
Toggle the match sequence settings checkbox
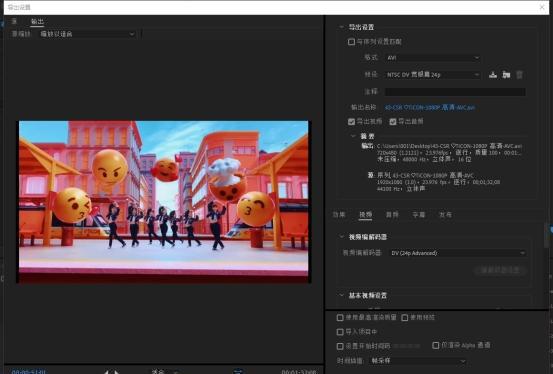351,42
